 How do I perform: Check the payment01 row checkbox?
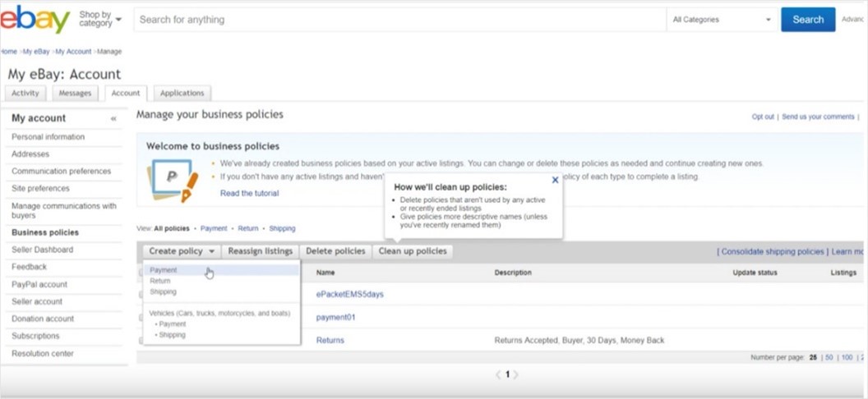pyautogui.click(x=141, y=318)
